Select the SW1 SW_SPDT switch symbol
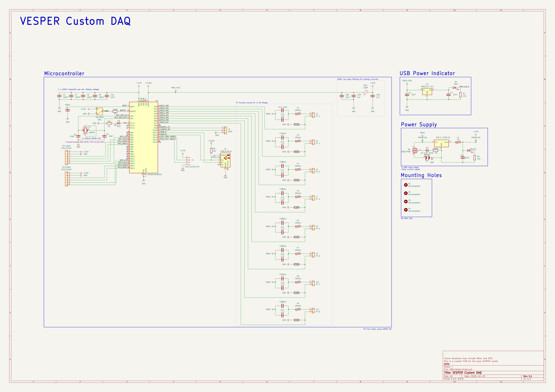 click(100, 111)
